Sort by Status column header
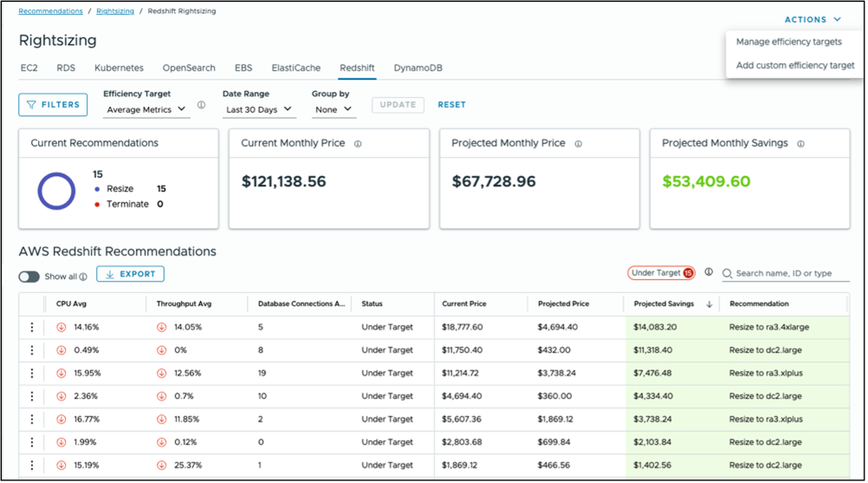This screenshot has width=868, height=483. (x=372, y=304)
